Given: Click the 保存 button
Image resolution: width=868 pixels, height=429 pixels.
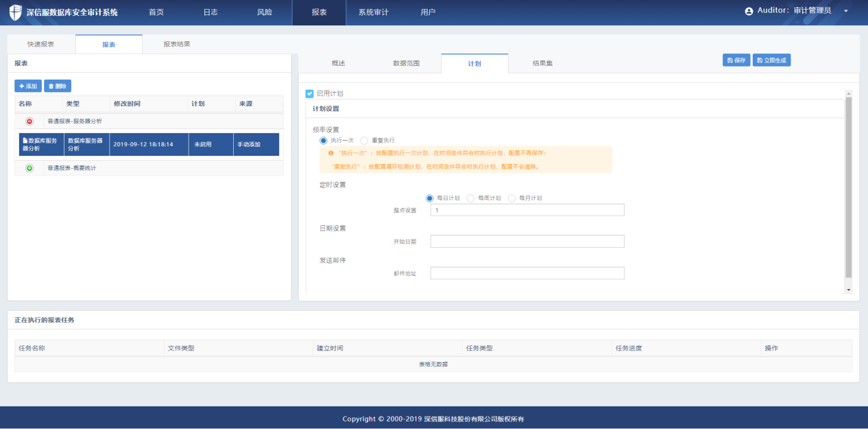Looking at the screenshot, I should click(736, 60).
